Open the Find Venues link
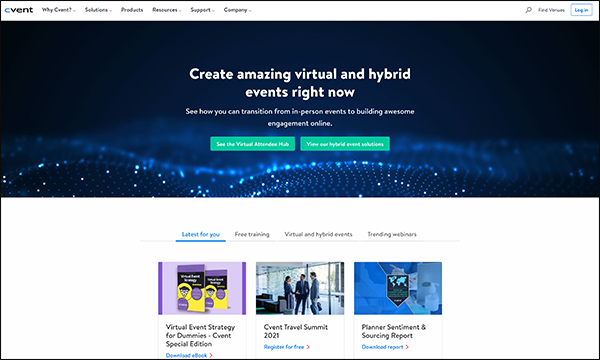 [551, 10]
